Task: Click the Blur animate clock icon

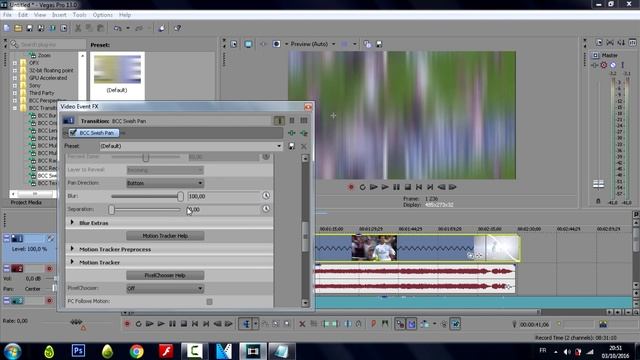Action: (266, 196)
